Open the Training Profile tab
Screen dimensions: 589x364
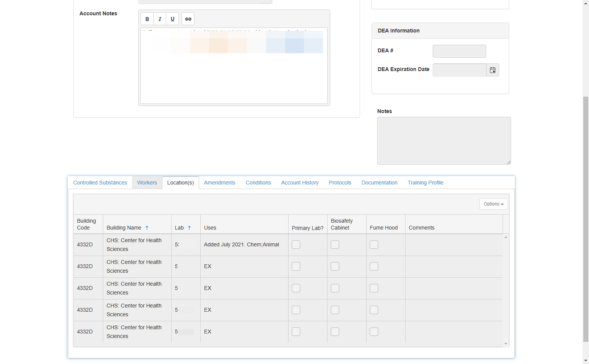(x=425, y=183)
